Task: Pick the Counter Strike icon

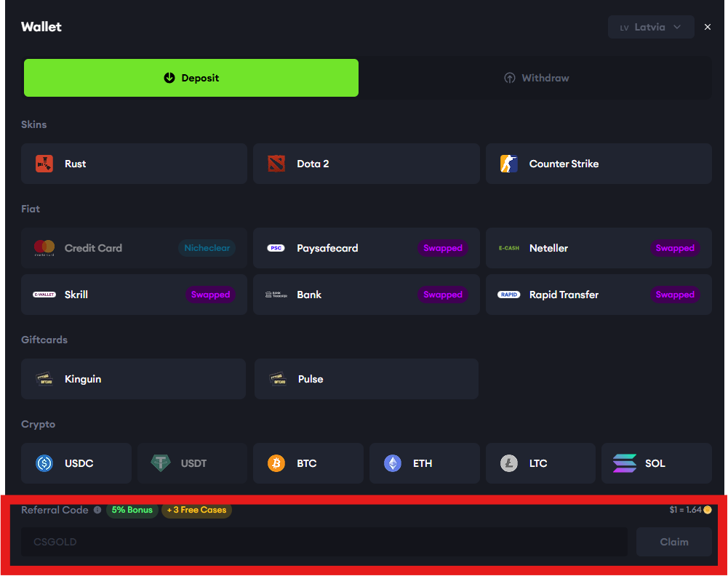Action: [x=509, y=164]
